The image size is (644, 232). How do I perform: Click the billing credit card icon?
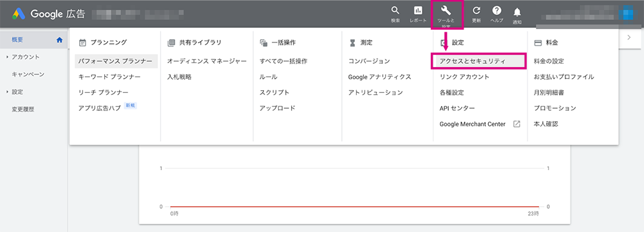(x=538, y=43)
